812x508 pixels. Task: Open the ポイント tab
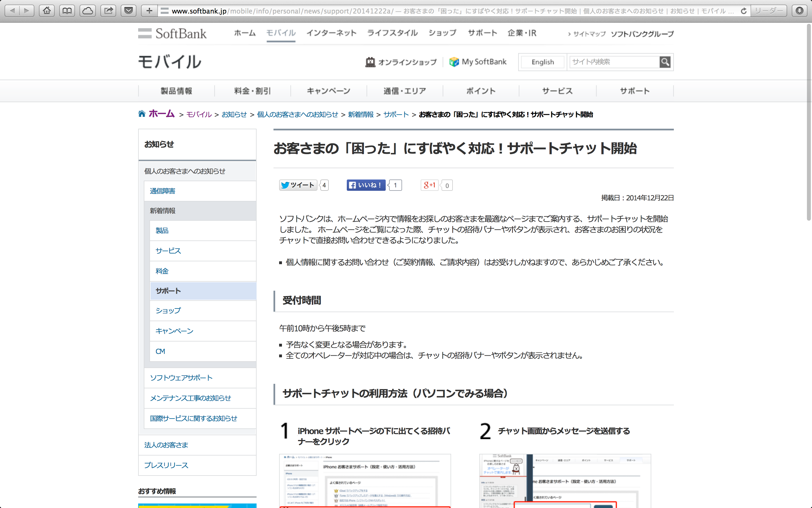(481, 91)
